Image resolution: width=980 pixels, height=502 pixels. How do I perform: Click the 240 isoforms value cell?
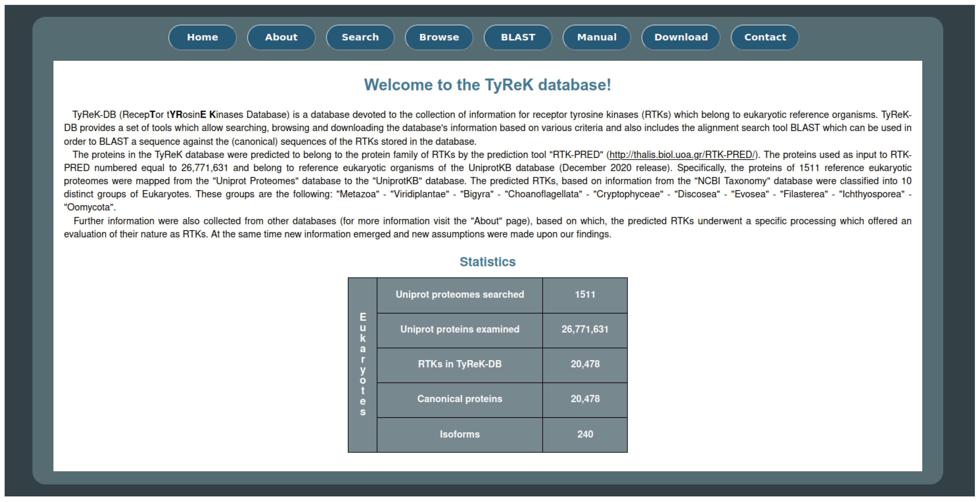click(x=585, y=435)
